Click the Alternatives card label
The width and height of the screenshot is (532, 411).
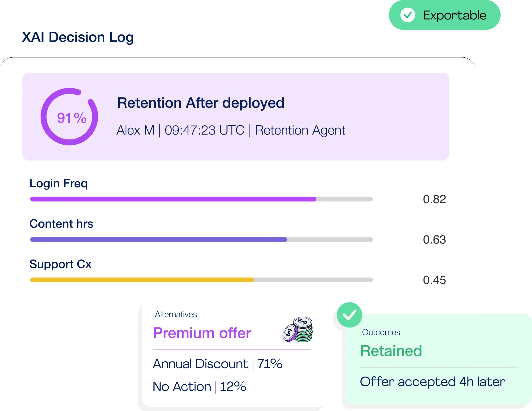(176, 314)
